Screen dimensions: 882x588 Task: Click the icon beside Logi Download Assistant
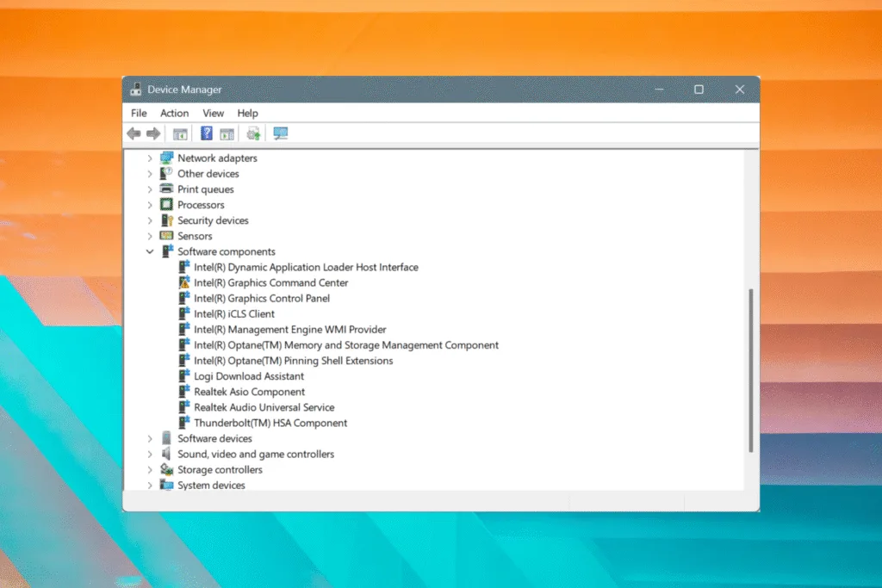[184, 376]
